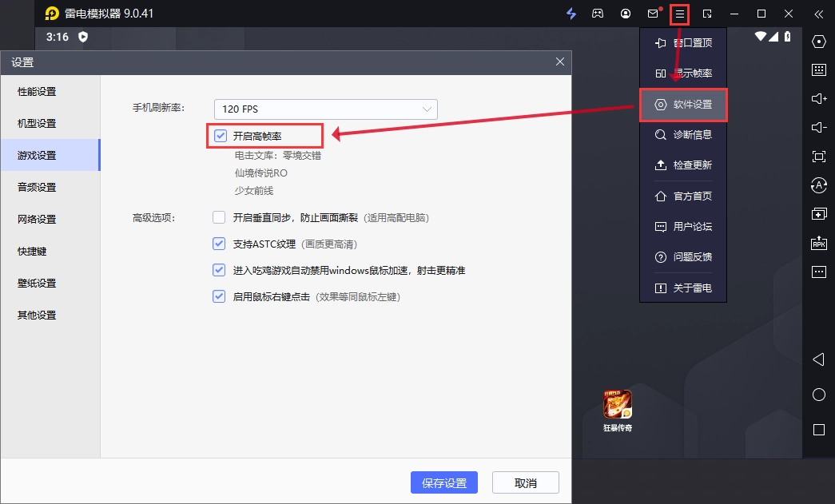This screenshot has height=504, width=835.
Task: Click the 保存设置 button
Action: click(444, 482)
